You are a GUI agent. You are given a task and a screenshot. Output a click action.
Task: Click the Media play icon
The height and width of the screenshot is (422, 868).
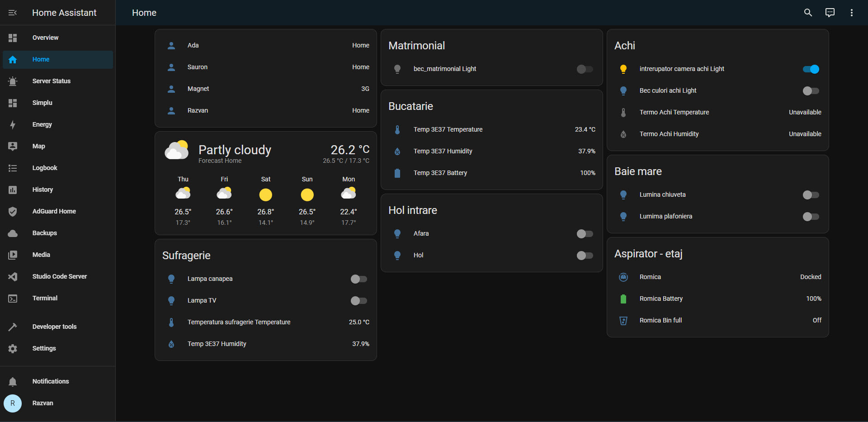(13, 255)
